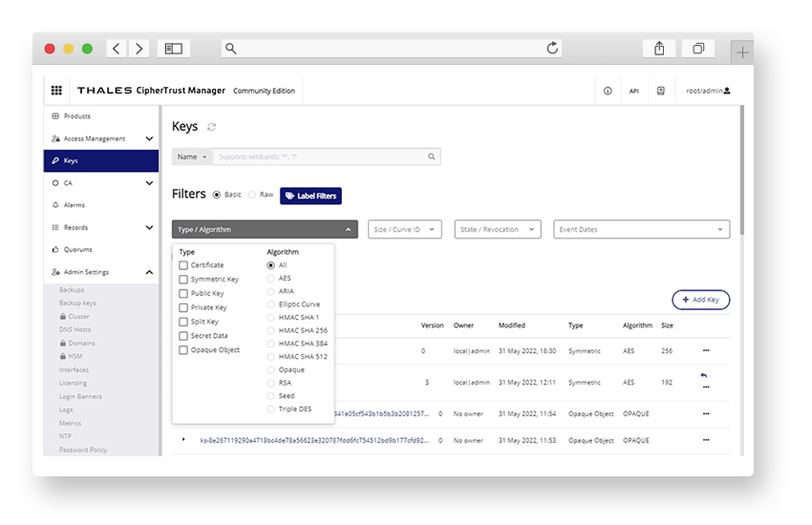This screenshot has width=812, height=525.
Task: Click the info icon in header
Action: pos(608,91)
